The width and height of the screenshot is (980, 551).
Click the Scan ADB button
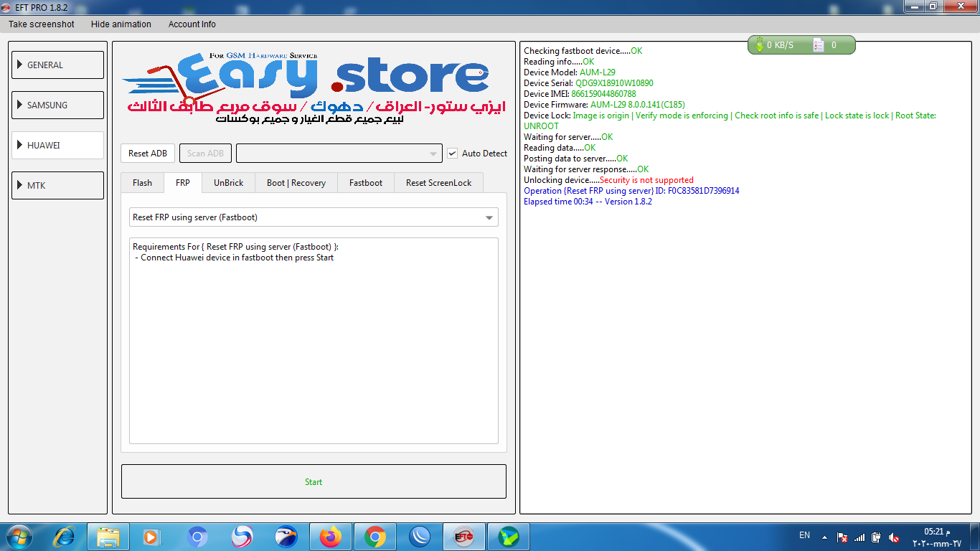(205, 154)
